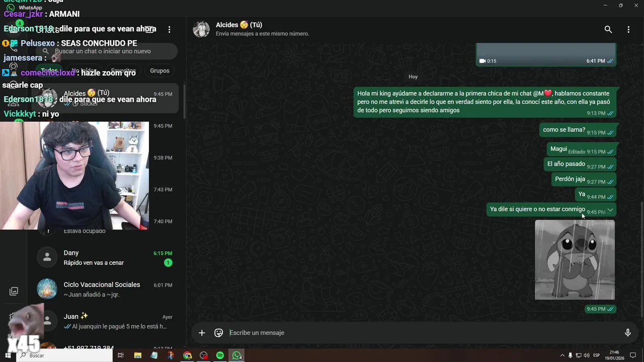Click the microphone tray icon
Viewport: 644px width, 362px height.
570,355
